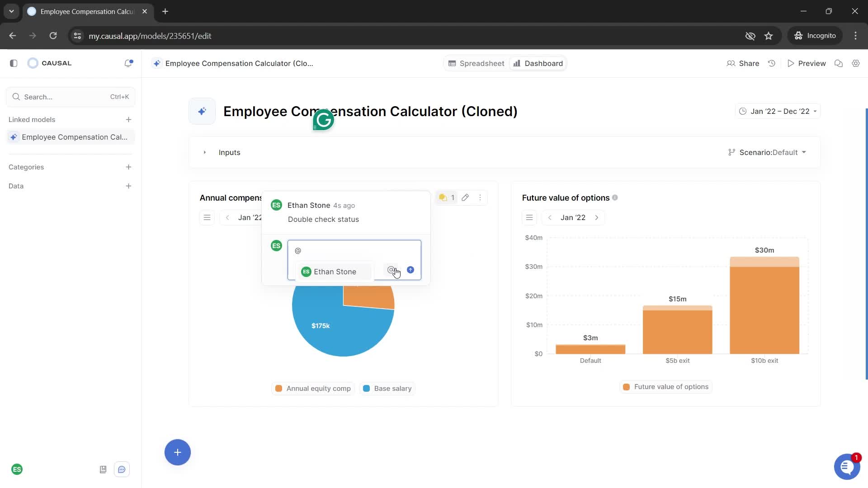Click the overflow menu icon on comment

(x=481, y=197)
